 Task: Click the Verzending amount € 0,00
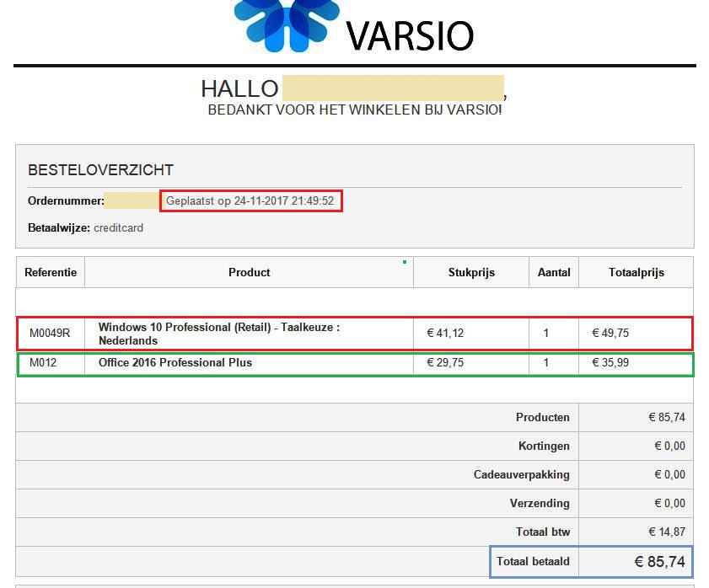pos(670,503)
